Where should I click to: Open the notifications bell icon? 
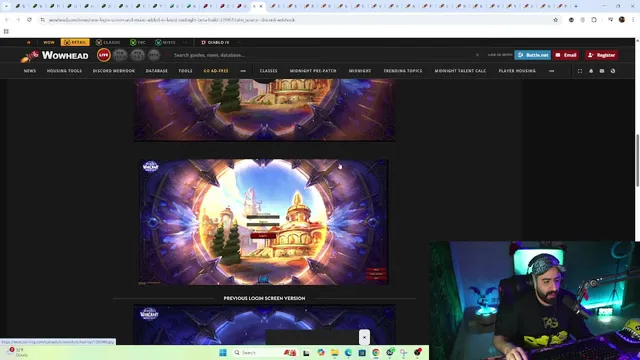[x=591, y=71]
